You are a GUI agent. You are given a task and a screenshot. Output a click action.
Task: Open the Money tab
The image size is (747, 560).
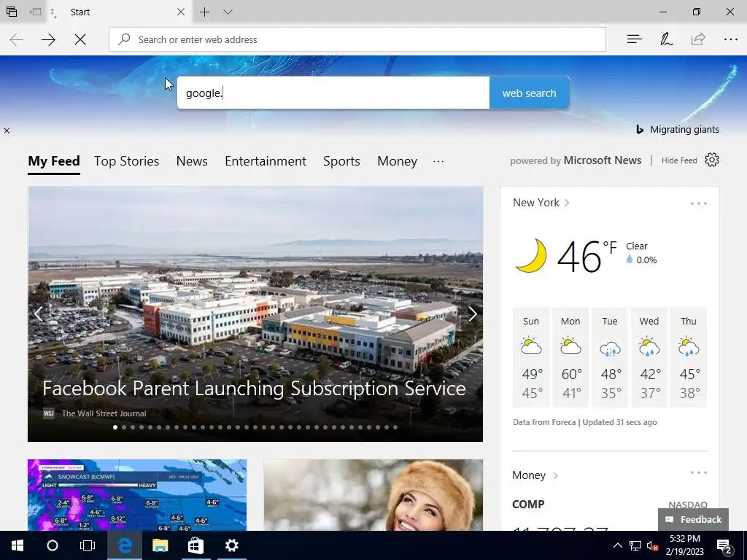398,161
